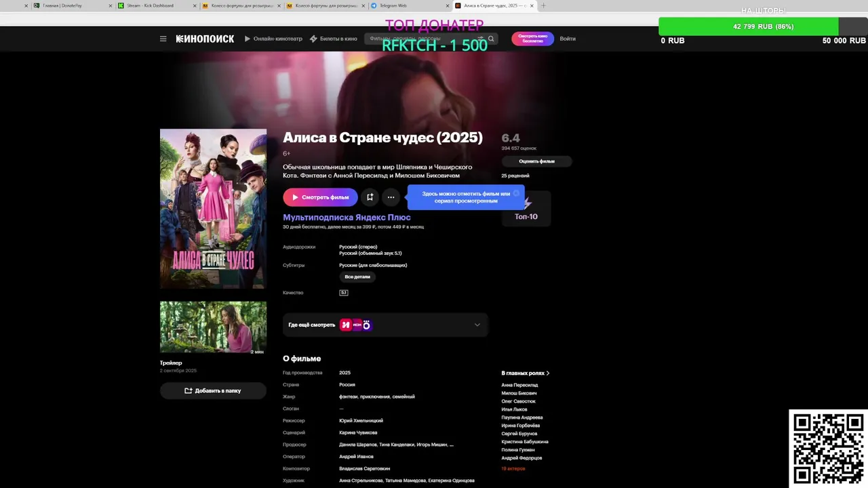The height and width of the screenshot is (488, 868).
Task: Open the three-dots more options button
Action: pyautogui.click(x=391, y=197)
